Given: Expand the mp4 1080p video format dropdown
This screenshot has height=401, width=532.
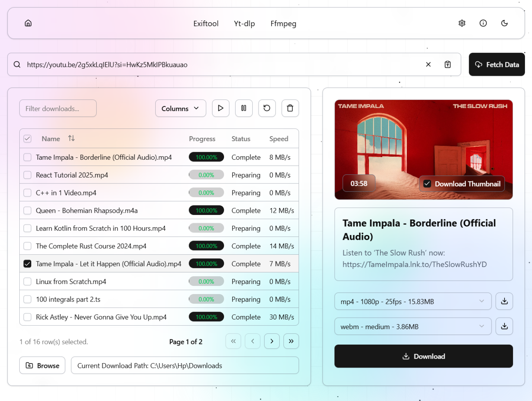Looking at the screenshot, I should [x=413, y=301].
